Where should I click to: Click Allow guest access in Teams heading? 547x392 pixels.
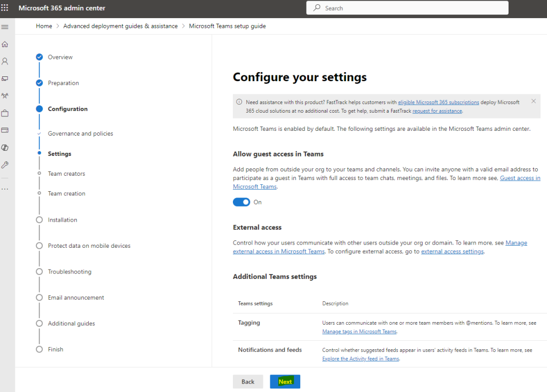278,154
